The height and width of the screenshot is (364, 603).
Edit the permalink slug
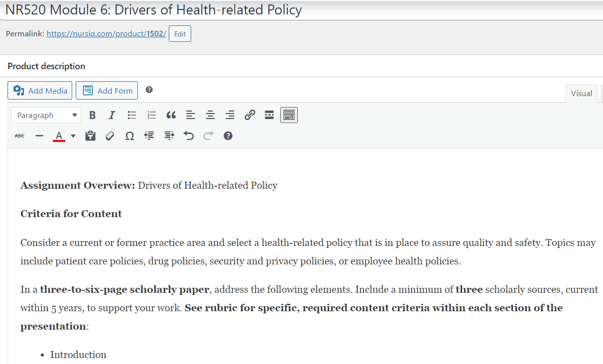(x=180, y=34)
